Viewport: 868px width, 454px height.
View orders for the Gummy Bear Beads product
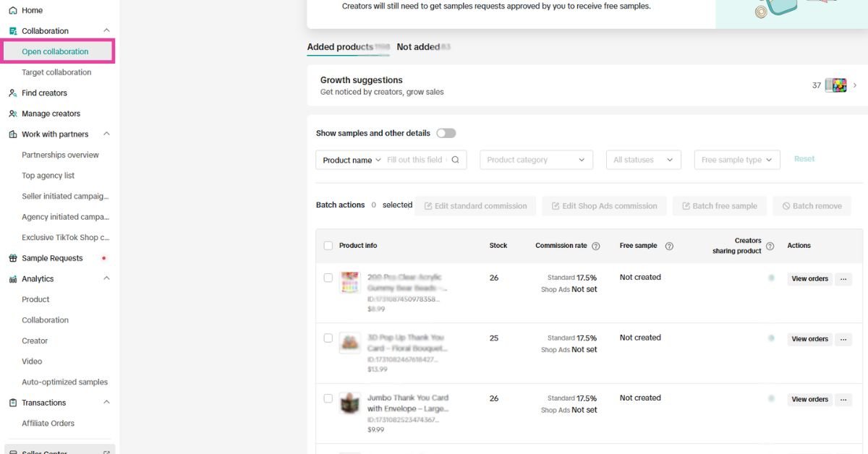pyautogui.click(x=809, y=279)
